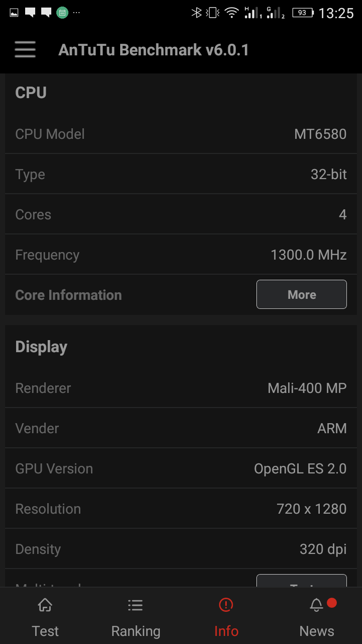The image size is (362, 644).
Task: Switch to the News tab label
Action: [x=316, y=631]
